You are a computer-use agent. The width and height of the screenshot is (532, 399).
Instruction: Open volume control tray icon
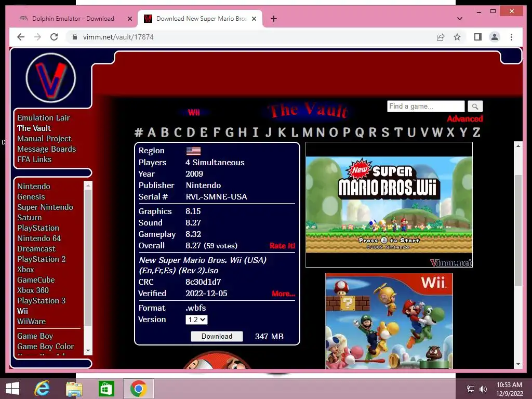(x=483, y=389)
